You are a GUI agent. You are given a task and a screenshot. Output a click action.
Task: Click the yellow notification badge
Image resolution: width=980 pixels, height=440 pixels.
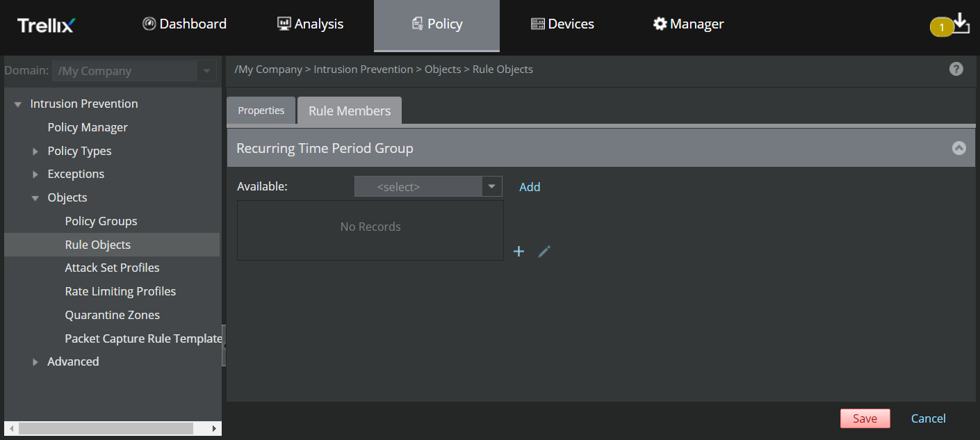pos(942,28)
